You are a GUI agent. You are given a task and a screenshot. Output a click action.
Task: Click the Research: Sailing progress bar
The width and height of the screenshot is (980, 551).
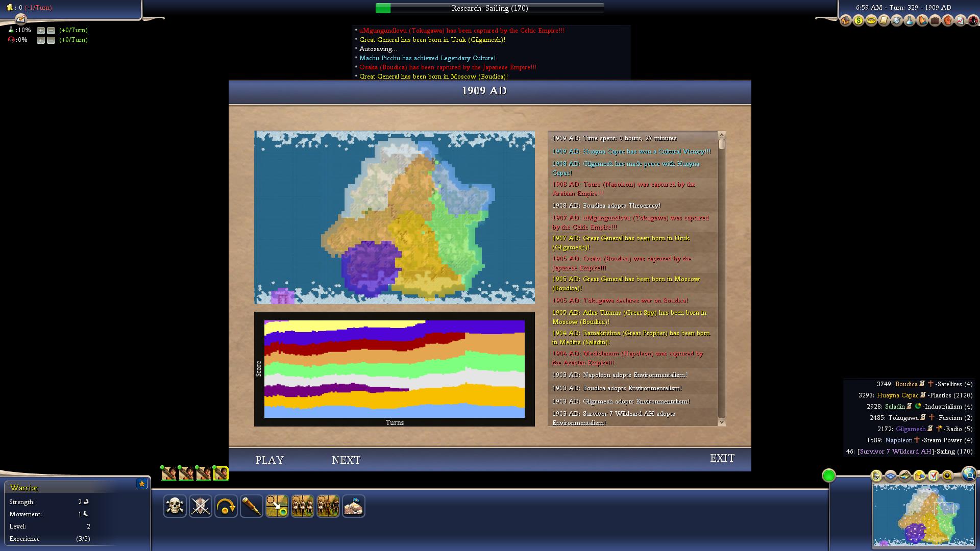tap(490, 8)
